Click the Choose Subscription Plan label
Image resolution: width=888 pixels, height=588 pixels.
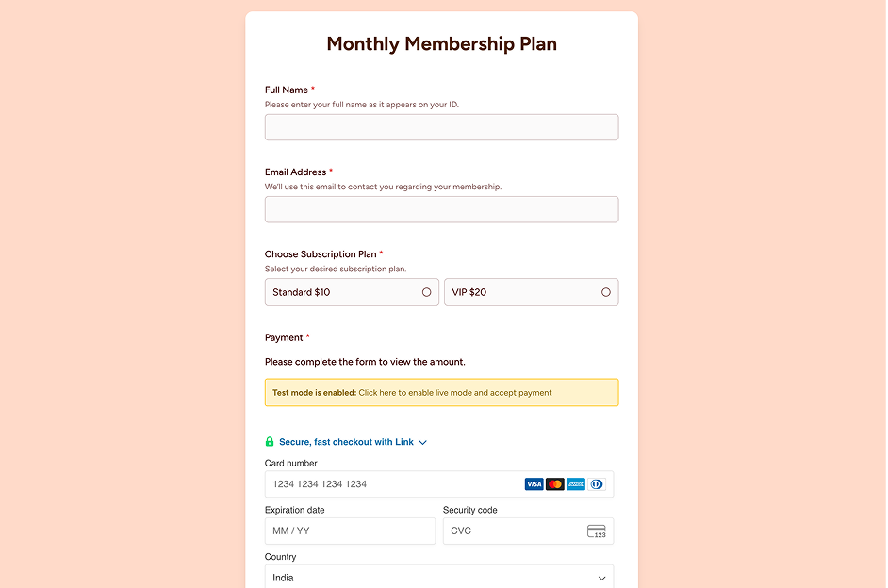click(x=321, y=254)
